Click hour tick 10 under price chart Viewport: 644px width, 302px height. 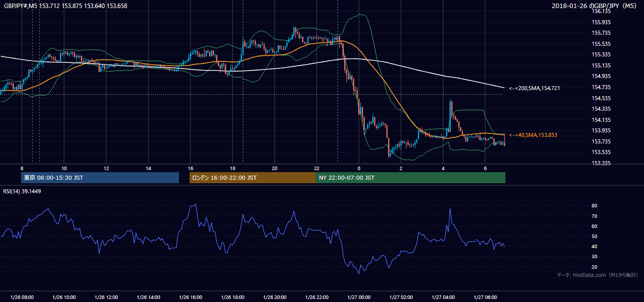(64, 168)
